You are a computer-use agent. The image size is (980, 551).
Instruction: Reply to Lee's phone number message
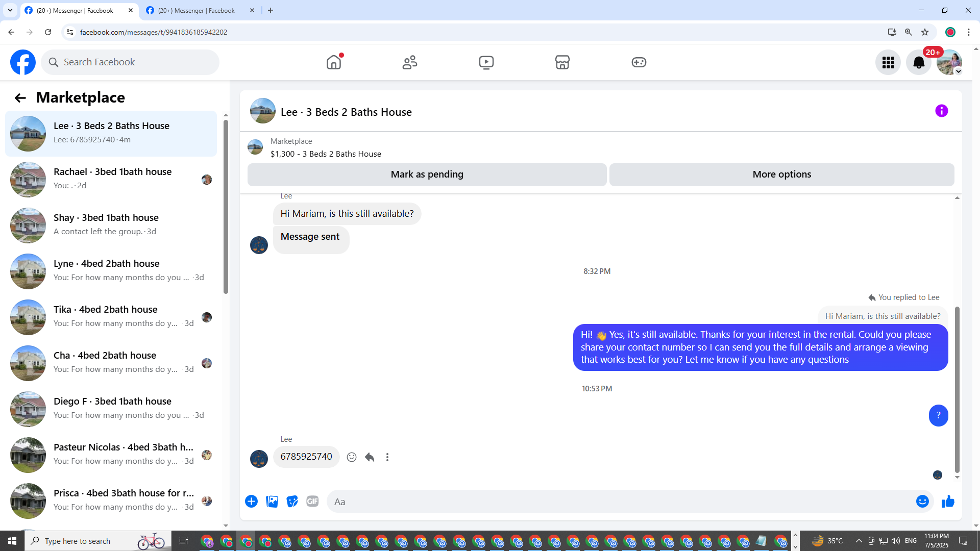(x=370, y=457)
